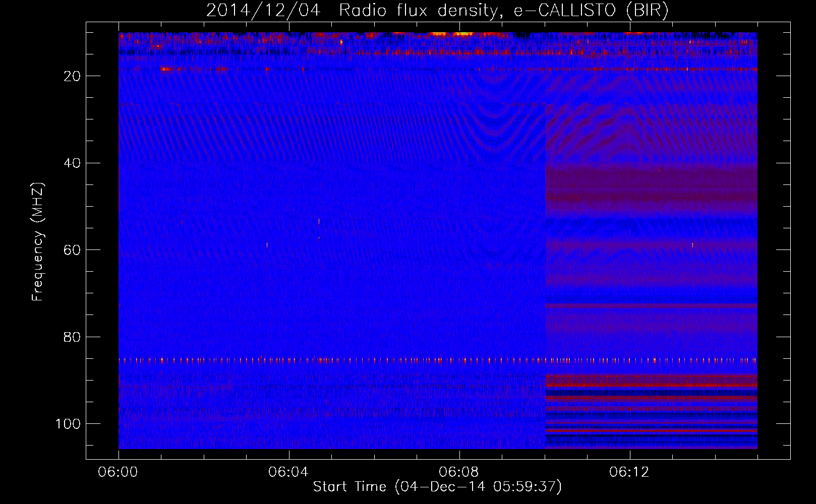Click the 60 frequency tick label
Viewport: 816px width, 504px height.
[72, 250]
